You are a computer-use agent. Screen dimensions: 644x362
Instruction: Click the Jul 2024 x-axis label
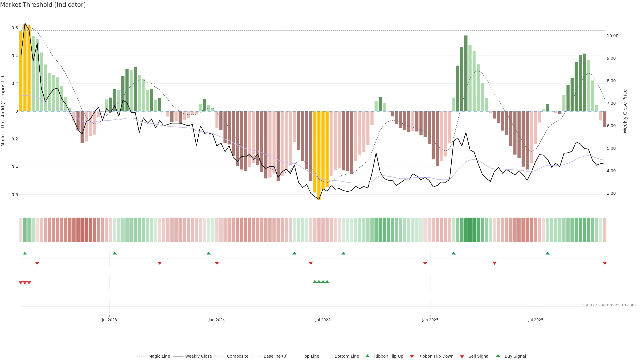pyautogui.click(x=323, y=320)
